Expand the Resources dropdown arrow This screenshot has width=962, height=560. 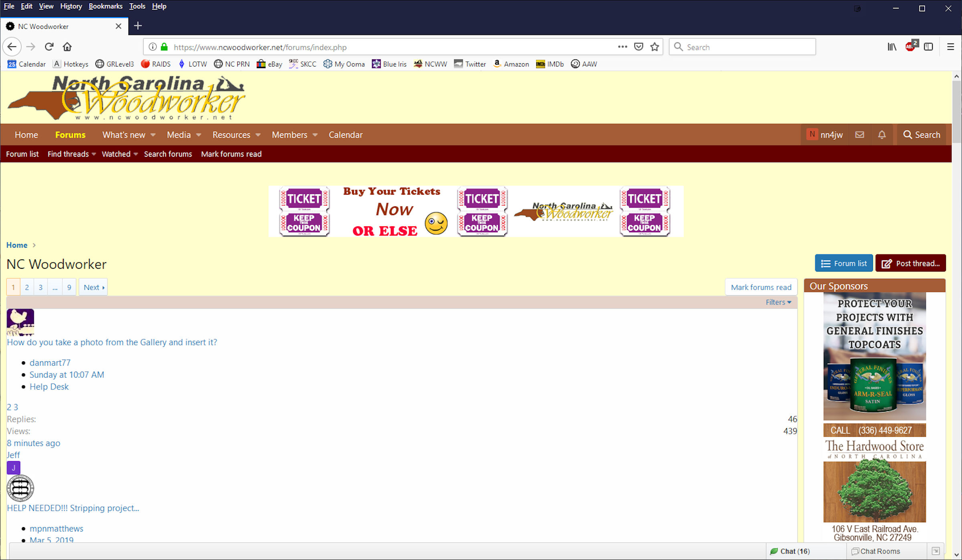pyautogui.click(x=258, y=135)
